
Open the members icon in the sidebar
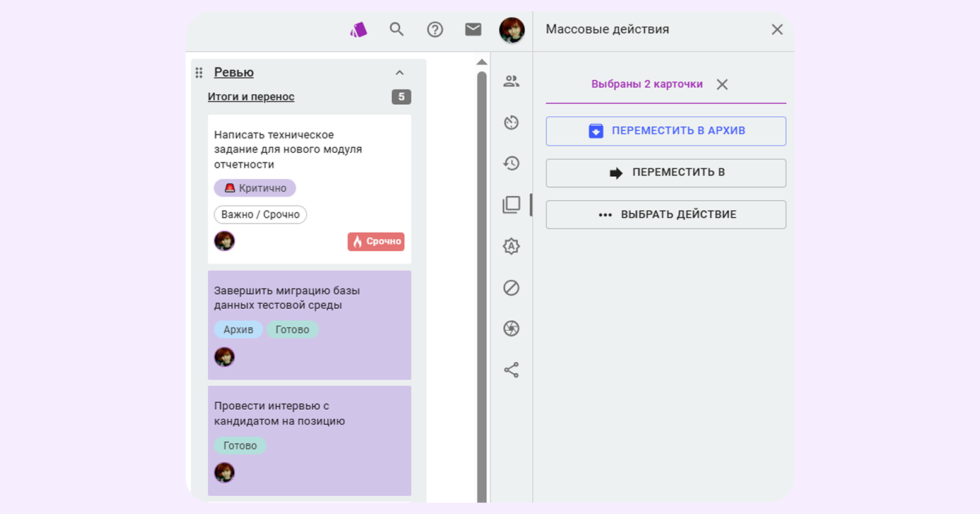[511, 81]
